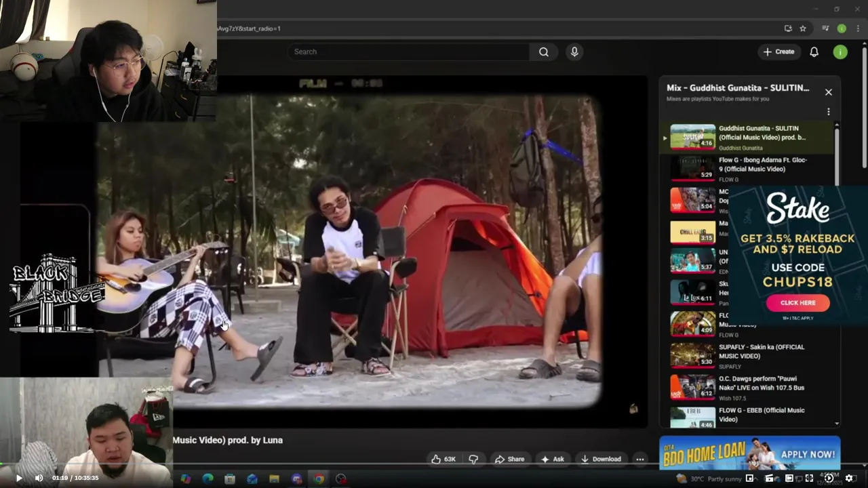This screenshot has width=868, height=488.
Task: Open the video's more actions ellipsis
Action: pyautogui.click(x=639, y=459)
